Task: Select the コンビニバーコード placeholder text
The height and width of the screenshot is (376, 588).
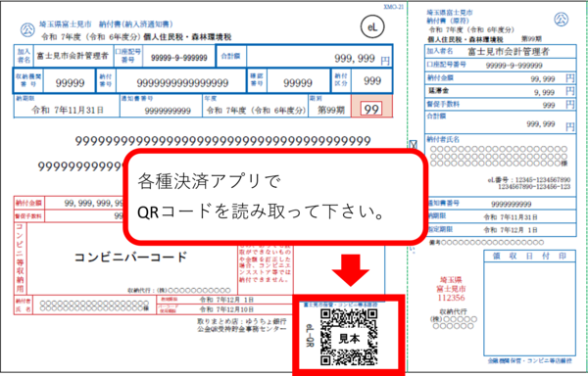Action: [130, 257]
